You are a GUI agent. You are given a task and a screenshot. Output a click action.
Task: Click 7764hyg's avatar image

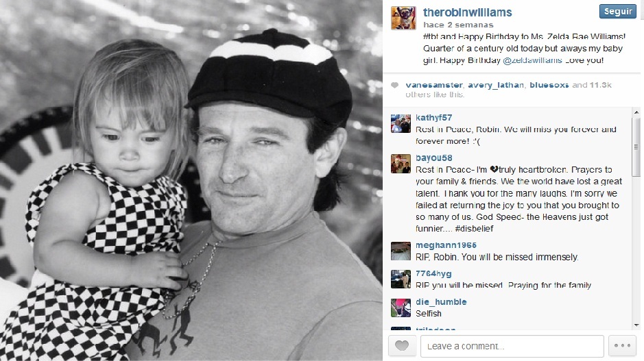(401, 279)
